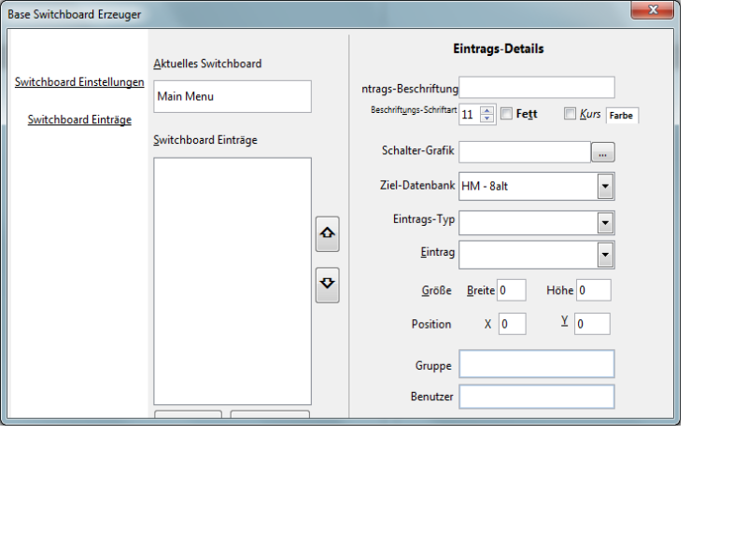Screen dimensions: 747x560
Task: Click the move entry down arrow button
Action: [x=328, y=285]
